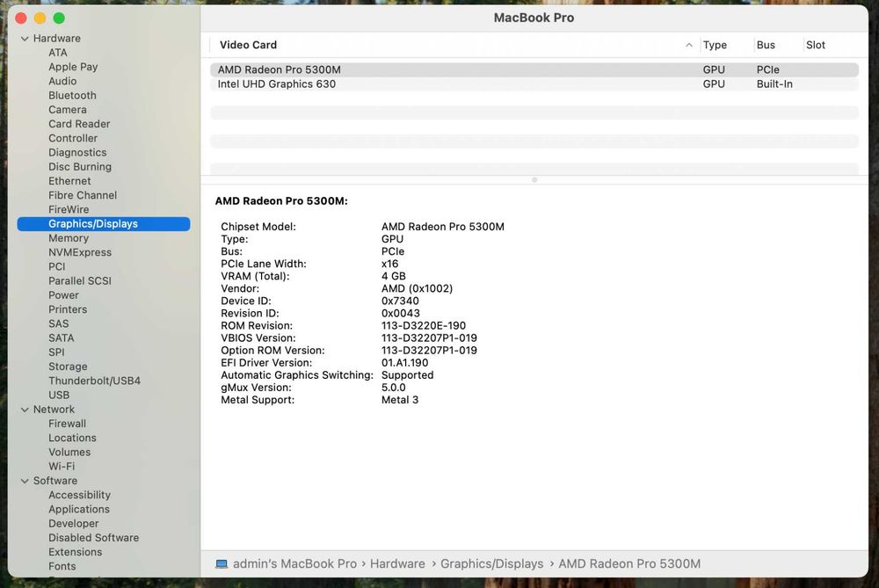Image resolution: width=879 pixels, height=588 pixels.
Task: Sort by the Bus column header
Action: pyautogui.click(x=766, y=45)
